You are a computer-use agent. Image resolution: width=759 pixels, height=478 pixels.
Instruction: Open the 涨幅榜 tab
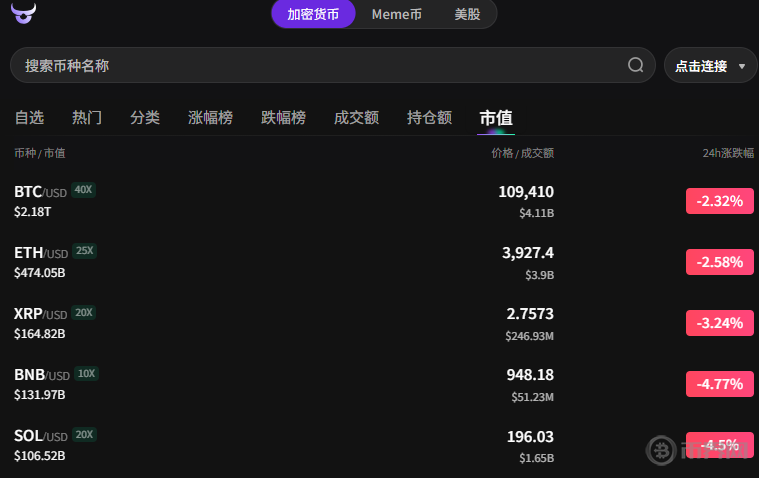(x=210, y=117)
